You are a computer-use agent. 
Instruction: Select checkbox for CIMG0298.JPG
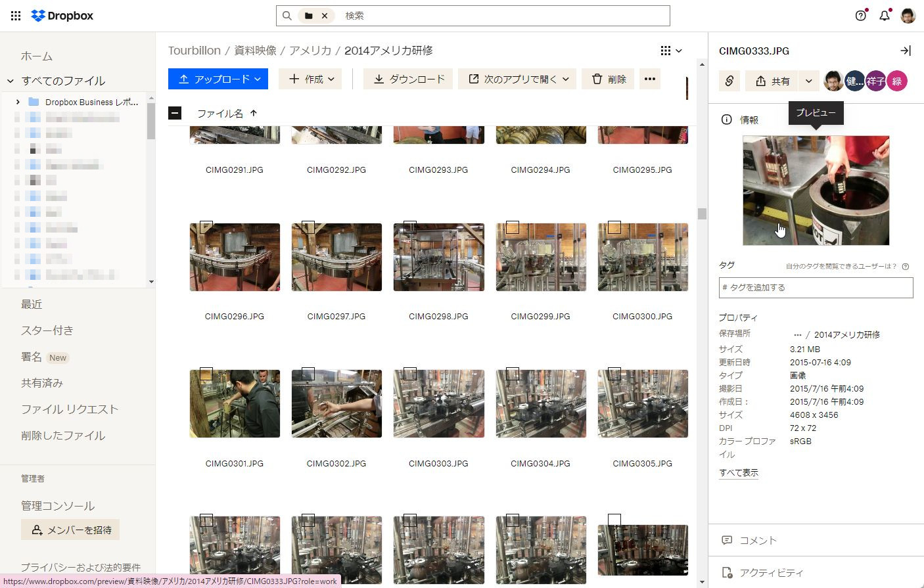[x=410, y=227]
